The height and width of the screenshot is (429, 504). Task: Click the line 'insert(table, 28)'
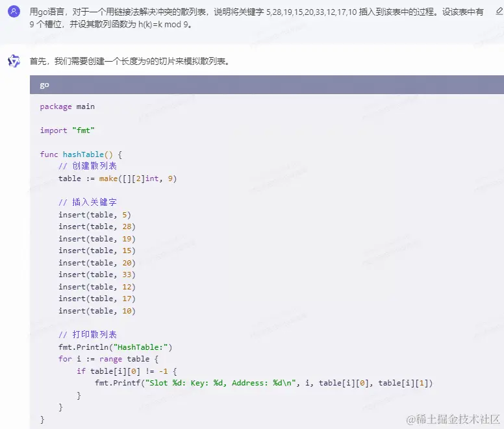(97, 227)
